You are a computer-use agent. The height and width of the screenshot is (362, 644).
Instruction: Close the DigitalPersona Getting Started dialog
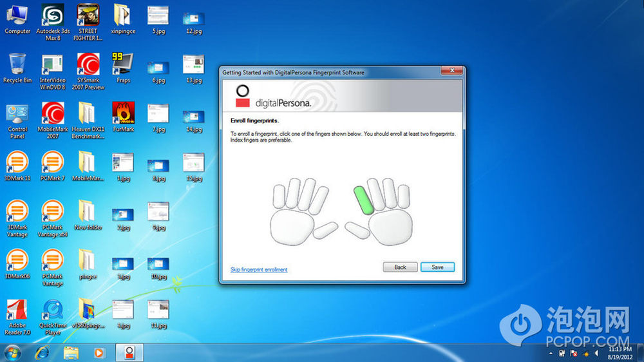click(452, 70)
